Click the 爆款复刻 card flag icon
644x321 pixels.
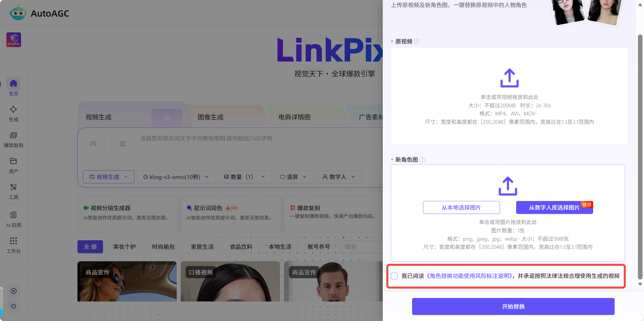293,208
